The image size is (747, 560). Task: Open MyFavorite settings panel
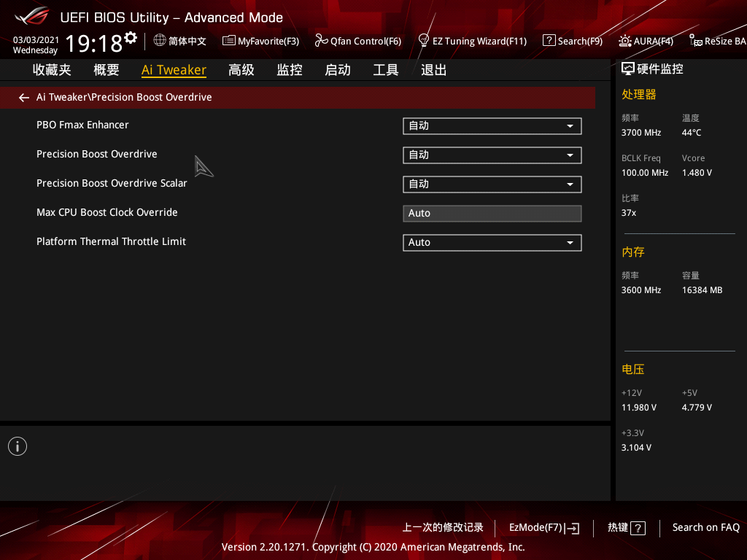coord(260,42)
